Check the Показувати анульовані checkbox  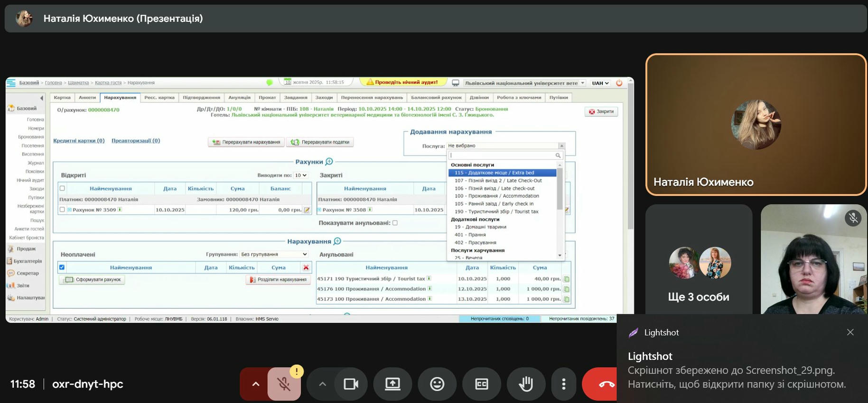point(395,223)
